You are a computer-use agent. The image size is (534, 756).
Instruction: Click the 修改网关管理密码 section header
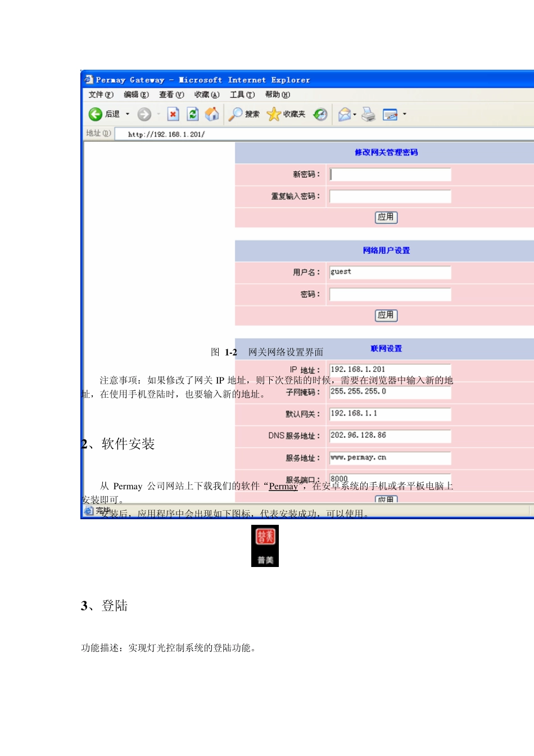[x=386, y=152]
